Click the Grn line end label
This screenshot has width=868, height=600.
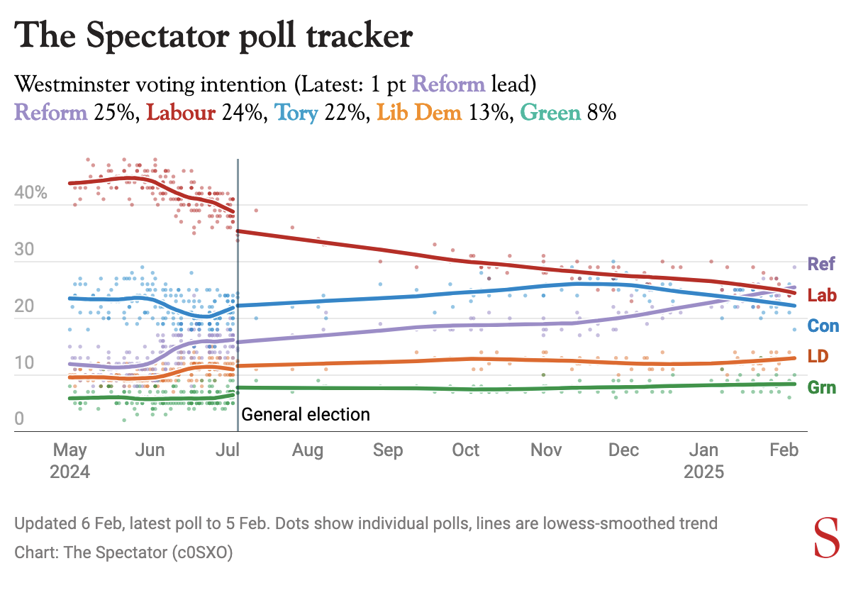822,388
